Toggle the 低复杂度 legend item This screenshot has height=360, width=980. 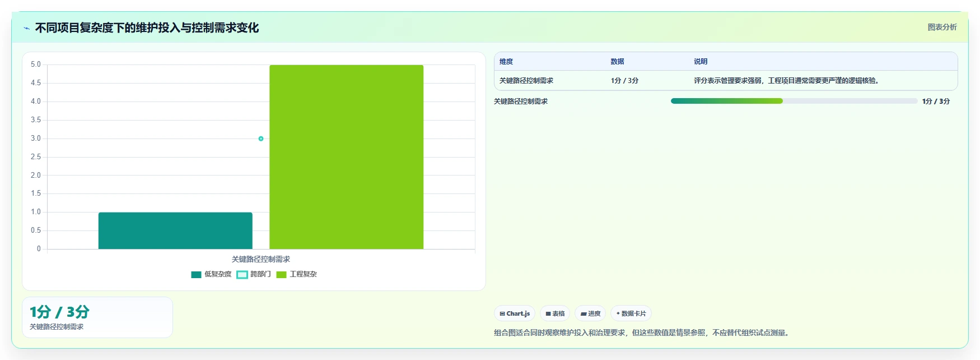211,274
